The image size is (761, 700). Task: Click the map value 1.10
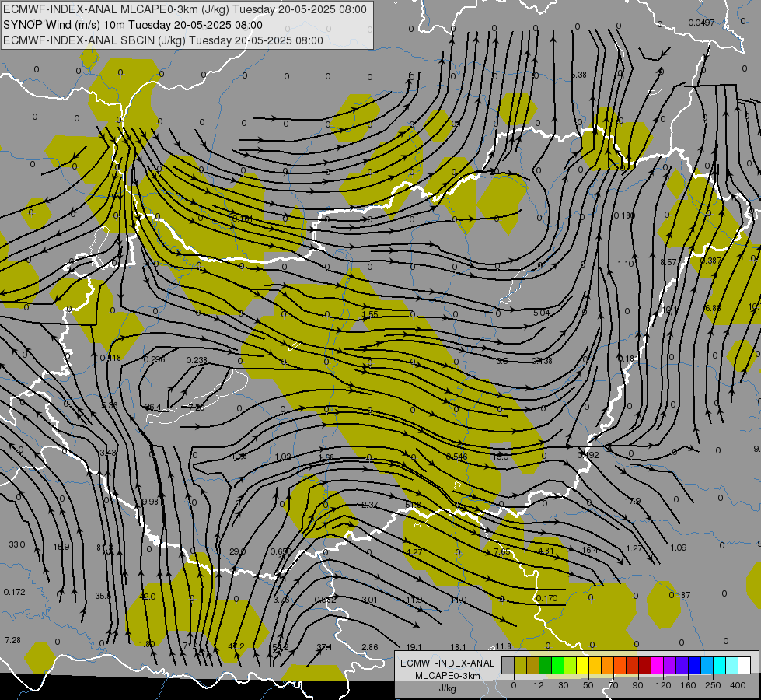[626, 264]
